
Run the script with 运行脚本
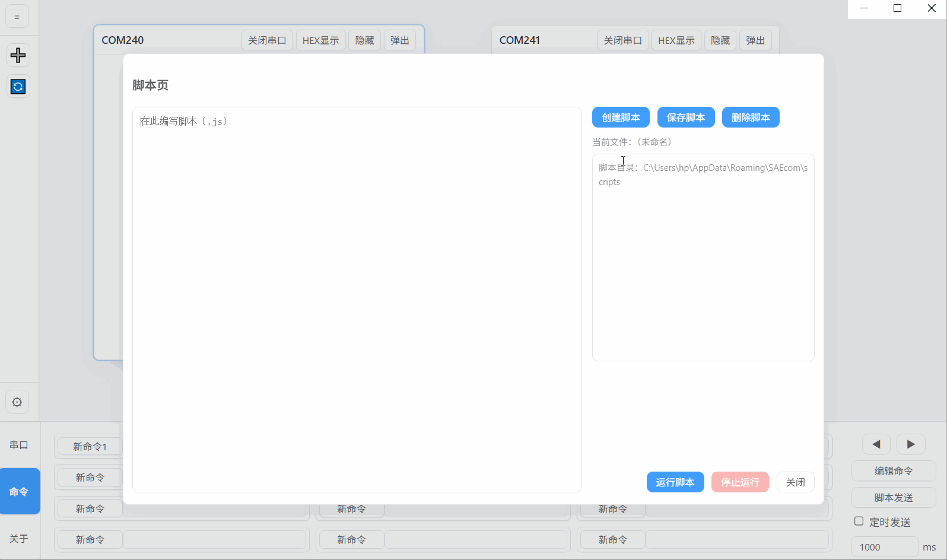675,482
